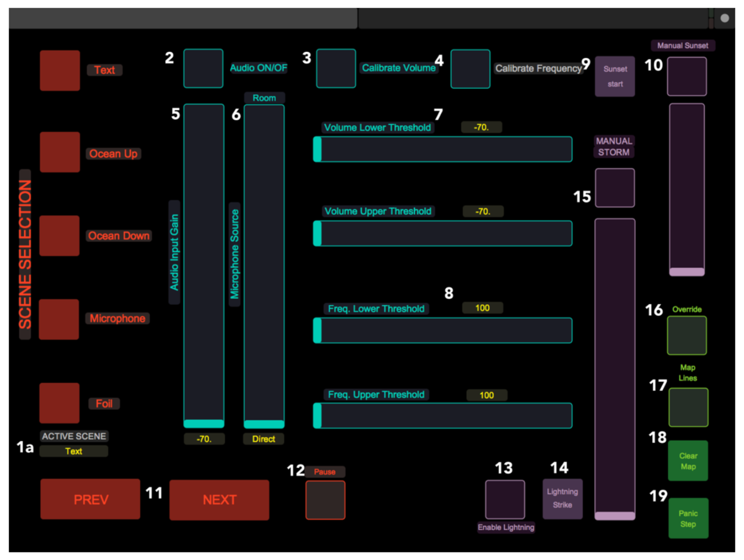Trigger the Lightning Strike button
This screenshot has width=744, height=560.
coord(563,499)
